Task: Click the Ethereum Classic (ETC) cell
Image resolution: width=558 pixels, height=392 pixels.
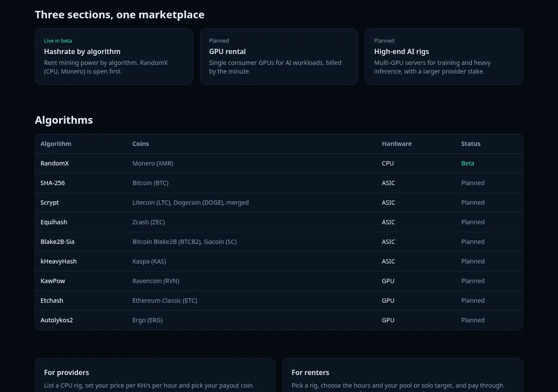Action: pyautogui.click(x=165, y=301)
